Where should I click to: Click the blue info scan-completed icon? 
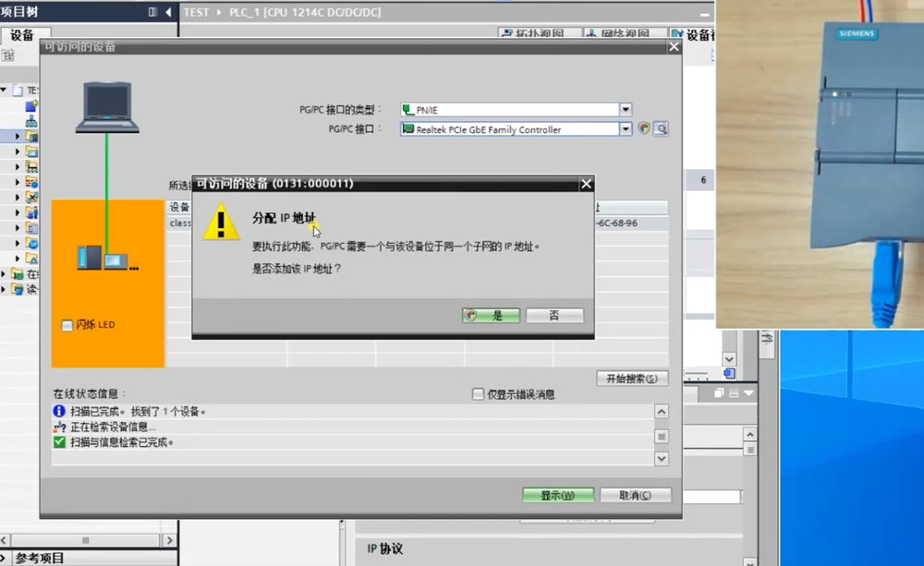click(x=59, y=411)
